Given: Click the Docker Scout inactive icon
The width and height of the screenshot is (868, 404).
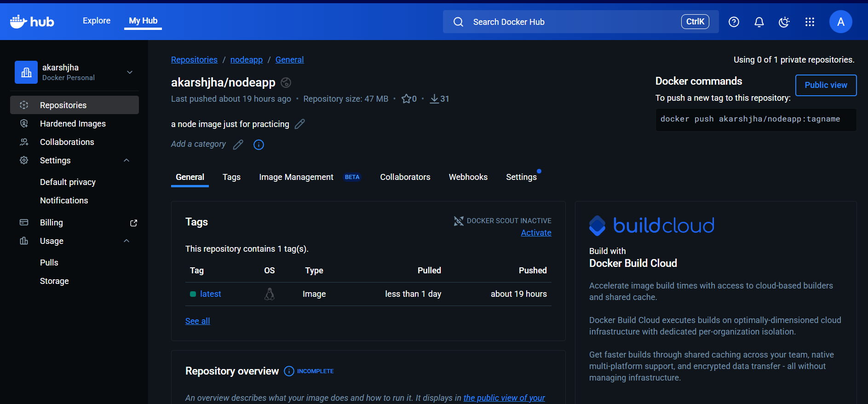Looking at the screenshot, I should pyautogui.click(x=459, y=221).
